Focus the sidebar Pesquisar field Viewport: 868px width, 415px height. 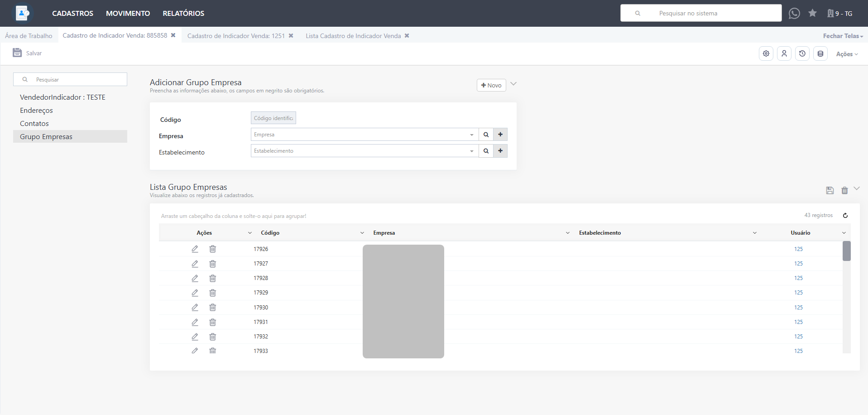click(x=70, y=79)
